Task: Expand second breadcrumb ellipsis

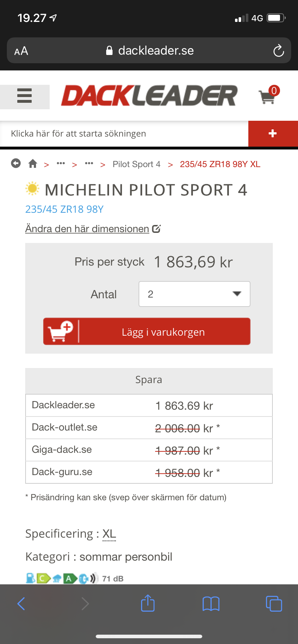Action: pyautogui.click(x=89, y=164)
